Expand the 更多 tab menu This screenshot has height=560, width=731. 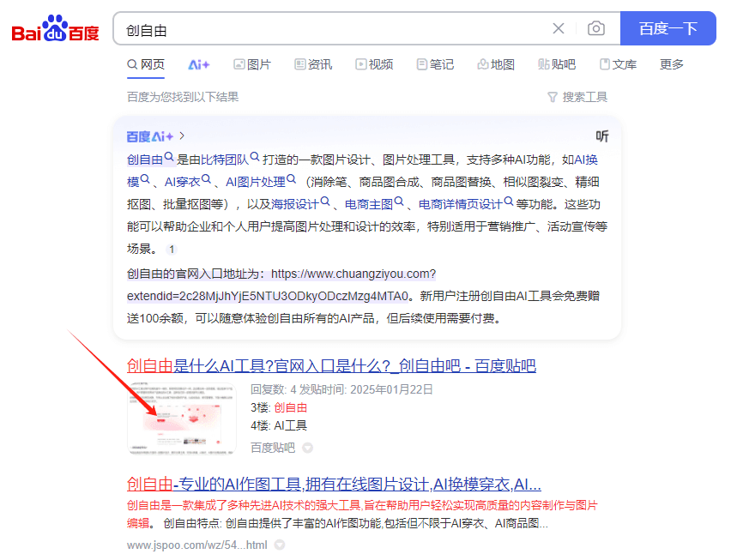point(672,64)
